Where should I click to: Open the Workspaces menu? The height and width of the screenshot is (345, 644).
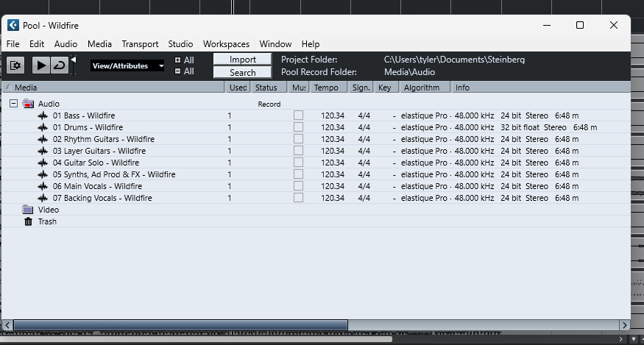(226, 44)
